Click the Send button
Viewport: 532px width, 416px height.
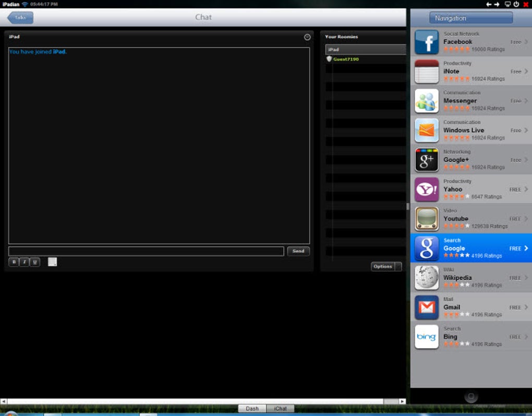click(x=298, y=251)
